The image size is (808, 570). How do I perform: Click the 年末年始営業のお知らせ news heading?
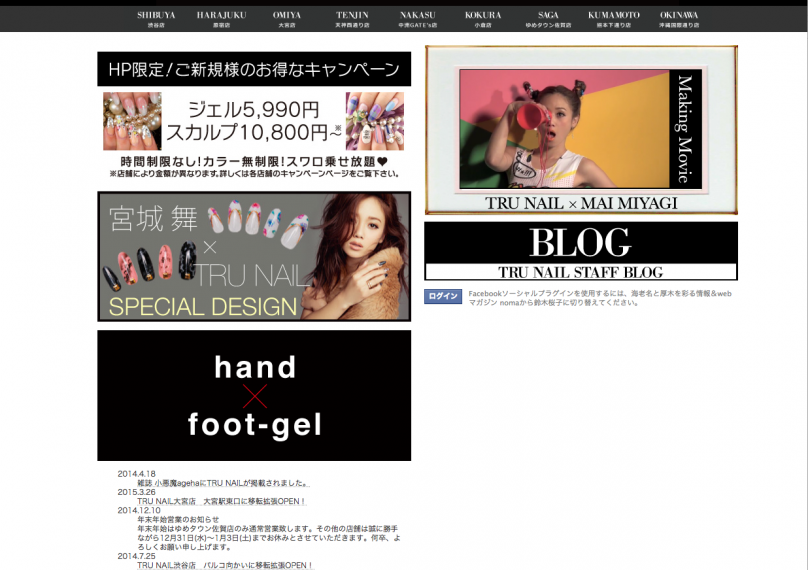pyautogui.click(x=178, y=519)
